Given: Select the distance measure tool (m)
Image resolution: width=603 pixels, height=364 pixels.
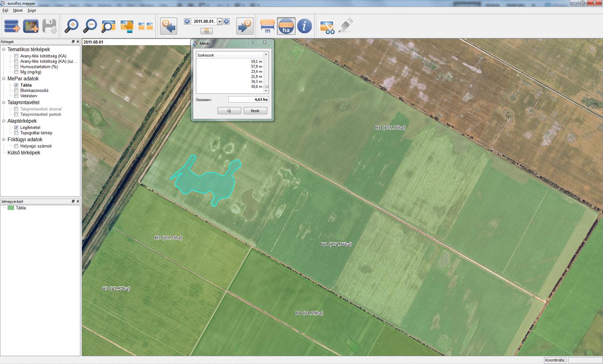Looking at the screenshot, I should point(267,26).
